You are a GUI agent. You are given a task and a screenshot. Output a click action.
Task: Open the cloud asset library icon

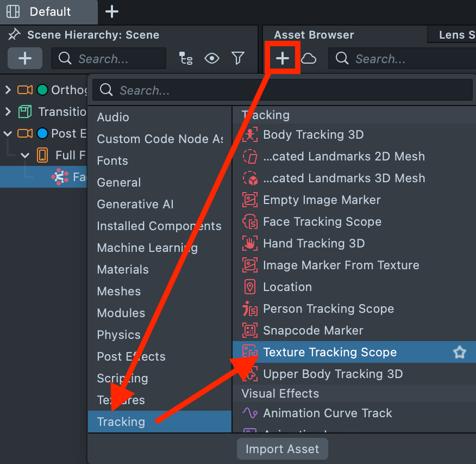tap(309, 58)
